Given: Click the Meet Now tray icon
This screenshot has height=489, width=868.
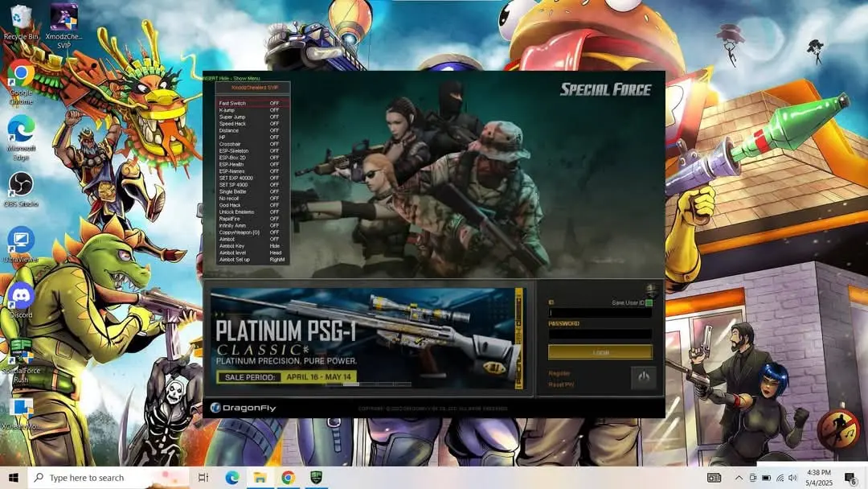Looking at the screenshot, I should tap(753, 478).
